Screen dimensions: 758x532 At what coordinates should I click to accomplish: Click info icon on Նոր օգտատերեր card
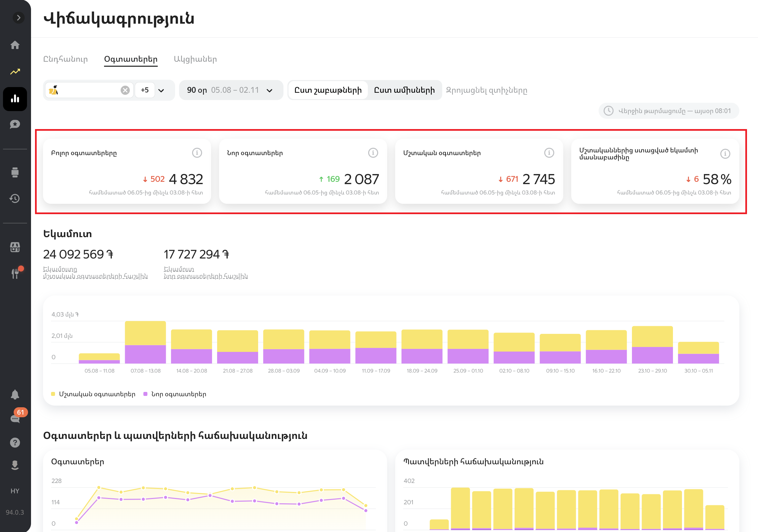click(373, 153)
